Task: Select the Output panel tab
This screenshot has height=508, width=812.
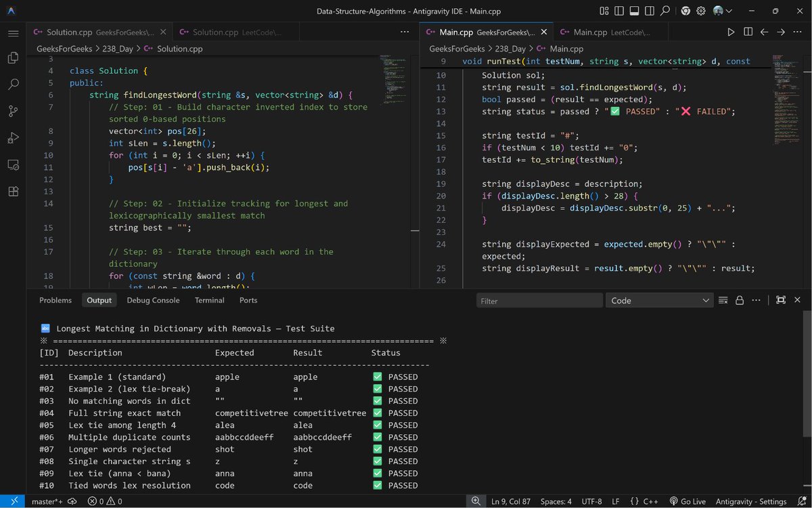Action: pos(99,300)
